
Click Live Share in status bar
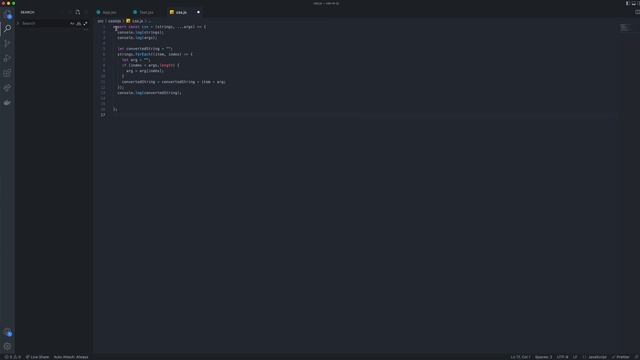pos(37,357)
